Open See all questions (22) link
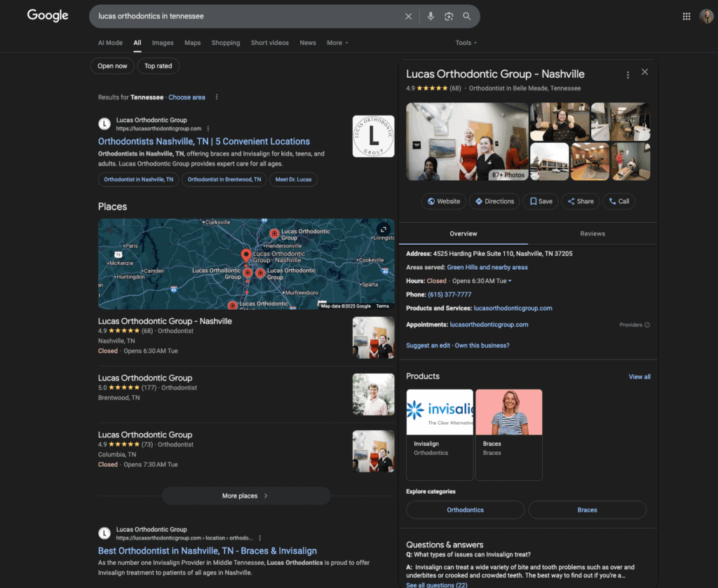This screenshot has height=588, width=718. 436,584
